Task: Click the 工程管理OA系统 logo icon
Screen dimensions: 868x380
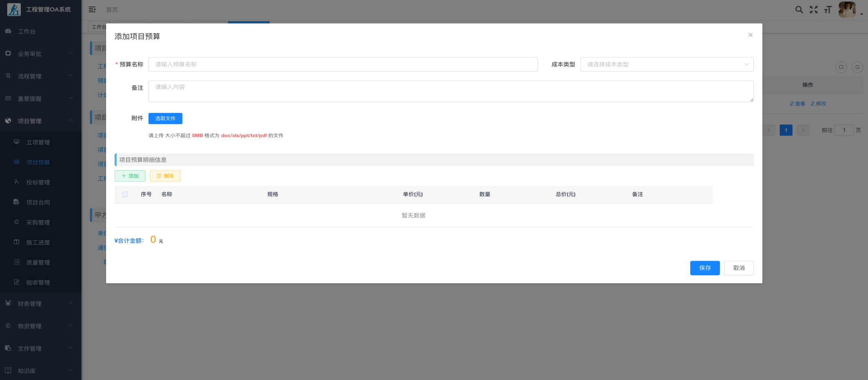Action: click(x=14, y=9)
